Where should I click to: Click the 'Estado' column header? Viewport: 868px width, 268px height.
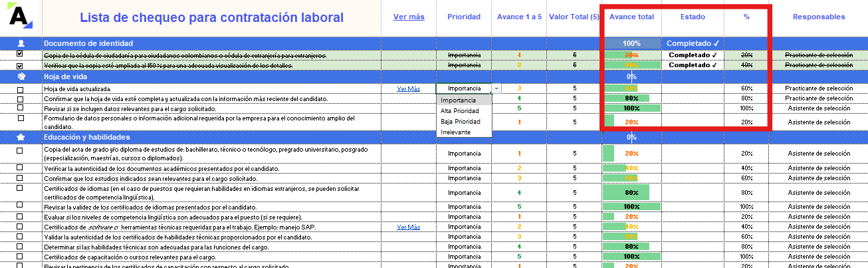coord(693,17)
